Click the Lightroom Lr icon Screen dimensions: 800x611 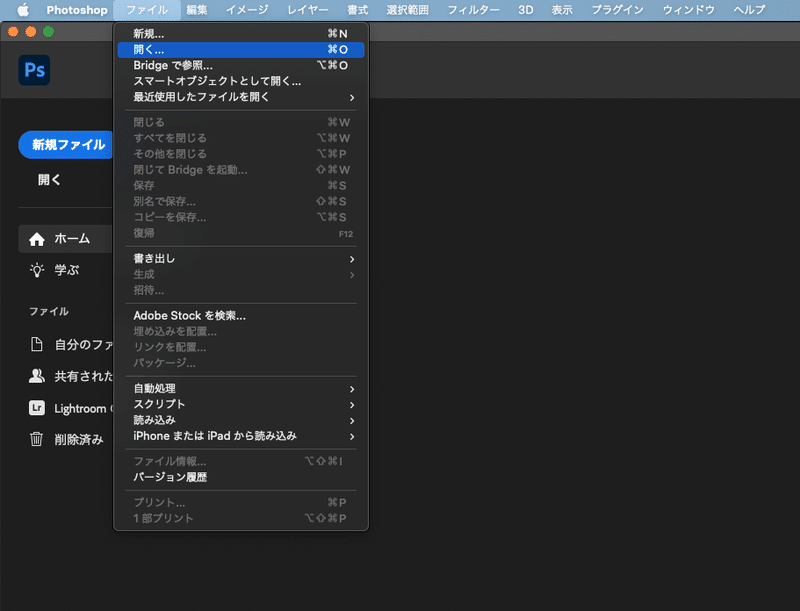tap(36, 408)
